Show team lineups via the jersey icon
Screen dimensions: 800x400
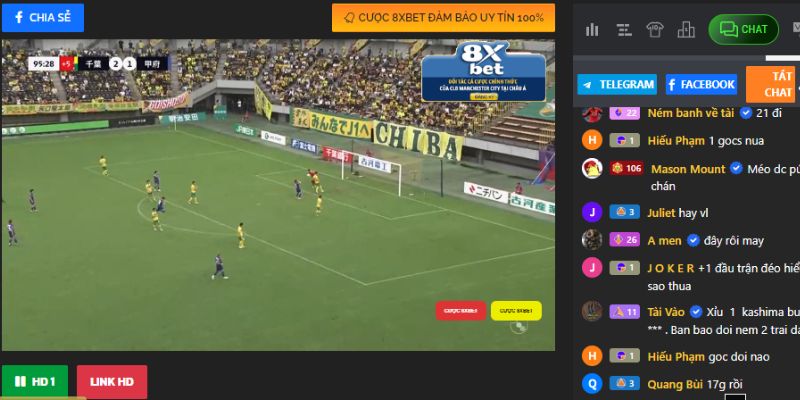click(x=655, y=30)
